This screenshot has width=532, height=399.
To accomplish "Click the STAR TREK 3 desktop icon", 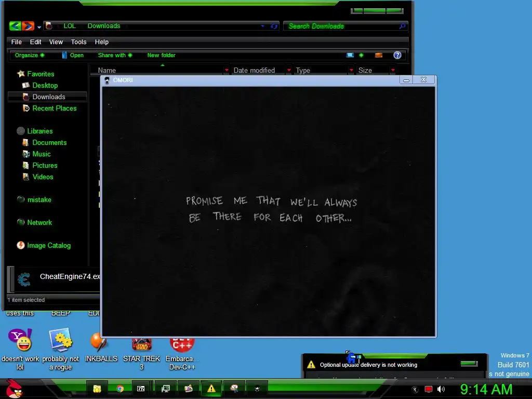I will point(141,345).
